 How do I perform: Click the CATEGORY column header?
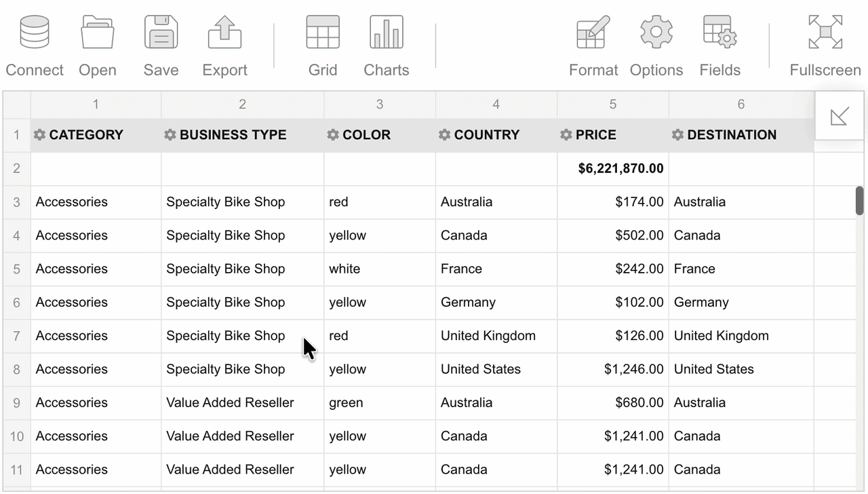click(96, 135)
